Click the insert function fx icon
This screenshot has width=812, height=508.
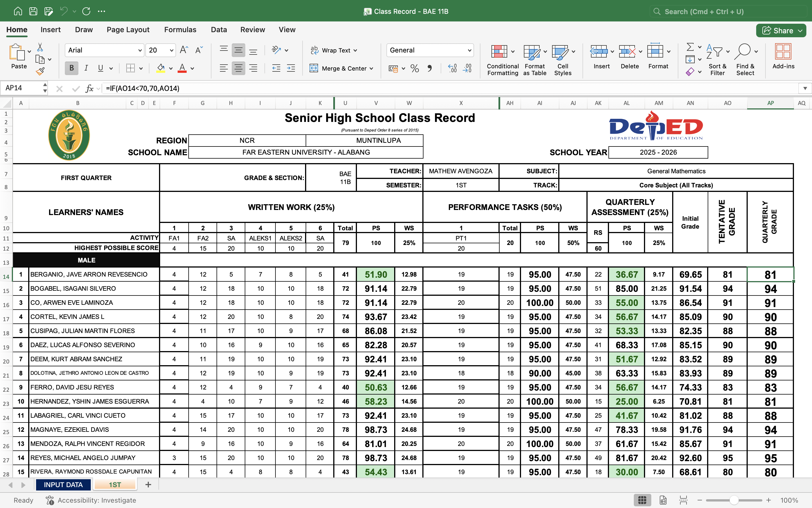point(89,88)
